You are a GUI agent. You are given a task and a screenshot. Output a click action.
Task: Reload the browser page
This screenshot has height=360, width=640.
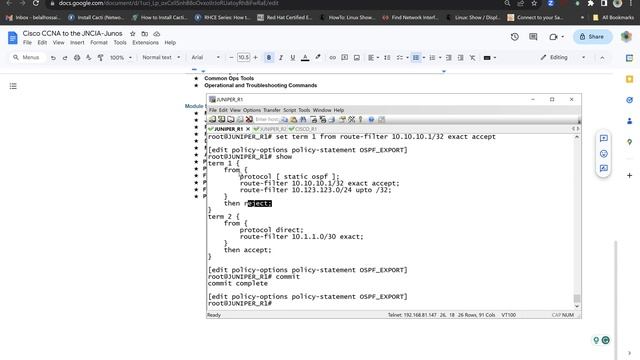[x=36, y=3]
